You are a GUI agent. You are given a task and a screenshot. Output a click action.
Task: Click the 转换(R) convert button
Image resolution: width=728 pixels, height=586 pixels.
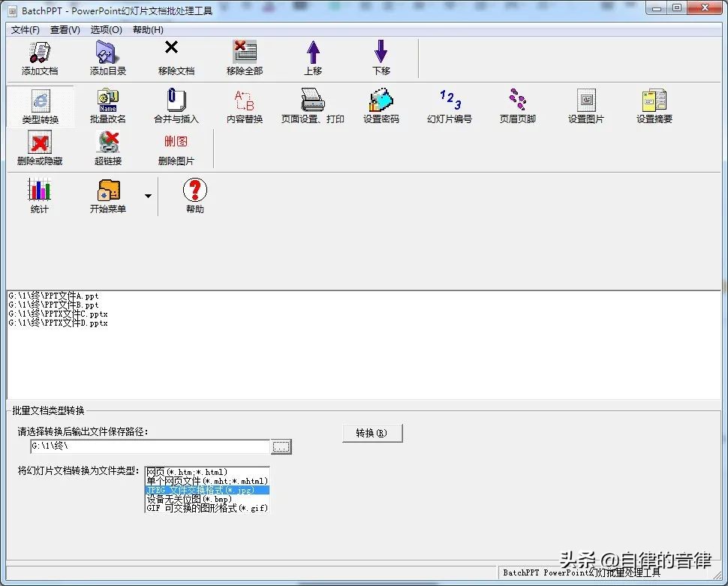(x=372, y=433)
